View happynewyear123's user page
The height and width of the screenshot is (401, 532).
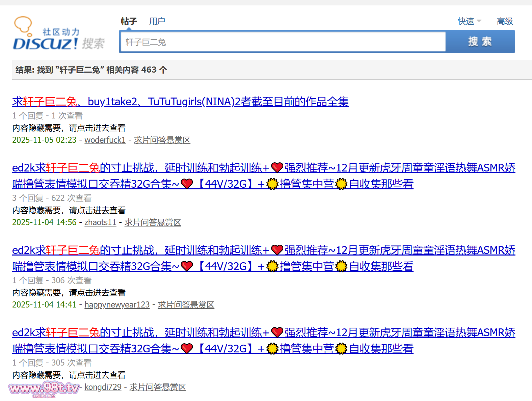tap(117, 305)
